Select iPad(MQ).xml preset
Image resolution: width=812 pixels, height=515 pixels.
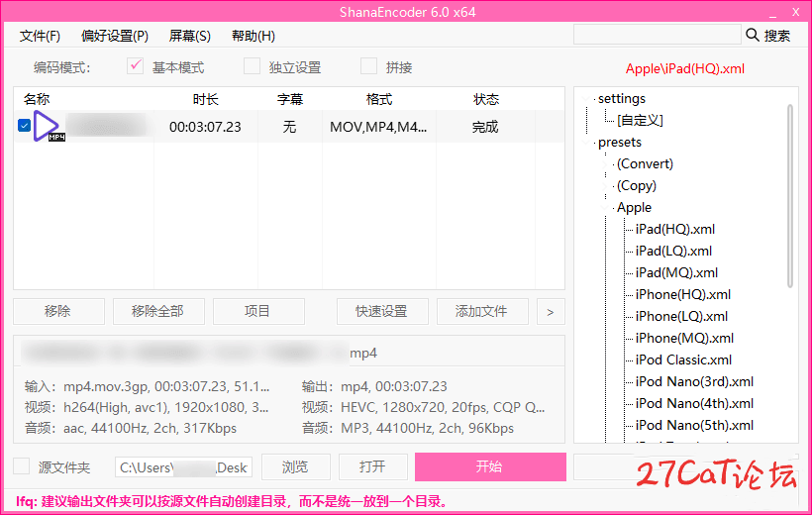tap(676, 272)
